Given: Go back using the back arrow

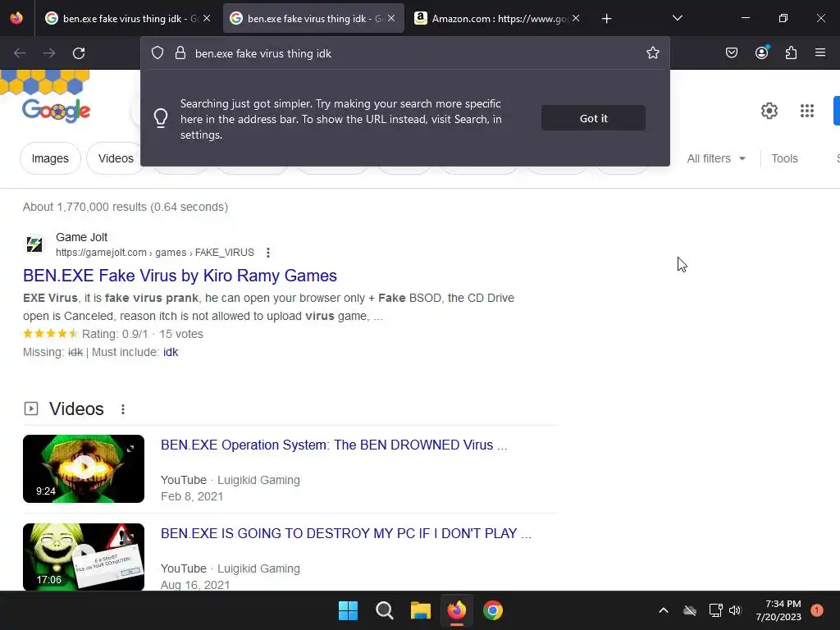Looking at the screenshot, I should click(20, 53).
